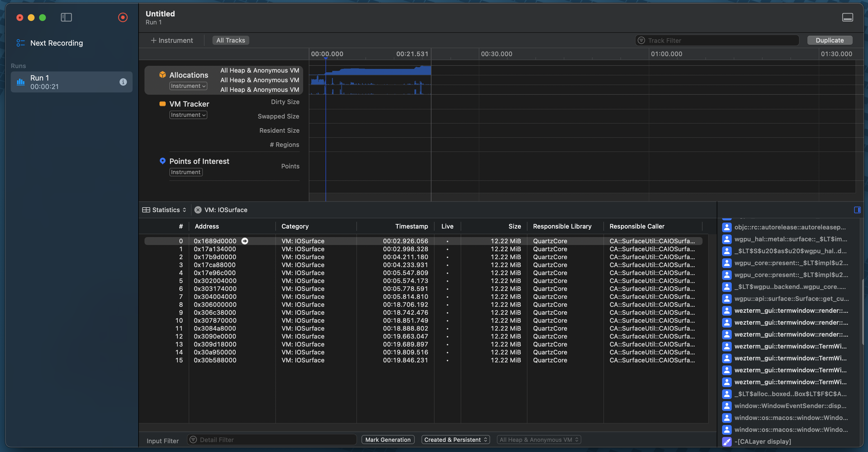Click Run 1 info icon
868x452 pixels.
123,82
